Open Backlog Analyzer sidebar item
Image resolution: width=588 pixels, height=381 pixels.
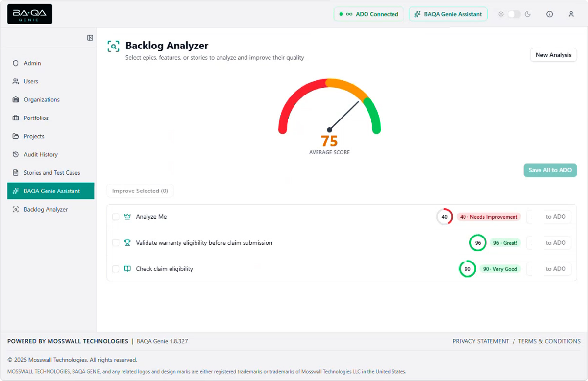click(50, 209)
